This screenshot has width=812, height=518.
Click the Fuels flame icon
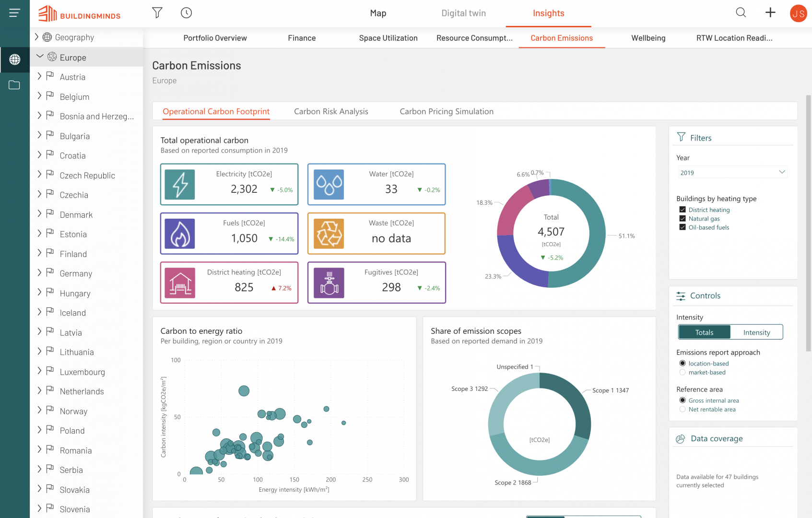(180, 234)
